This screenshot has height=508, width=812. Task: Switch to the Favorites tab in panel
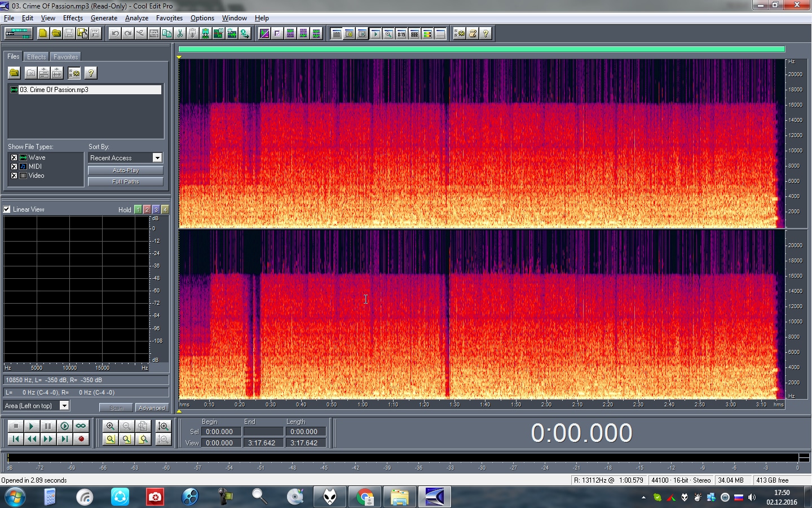click(65, 57)
